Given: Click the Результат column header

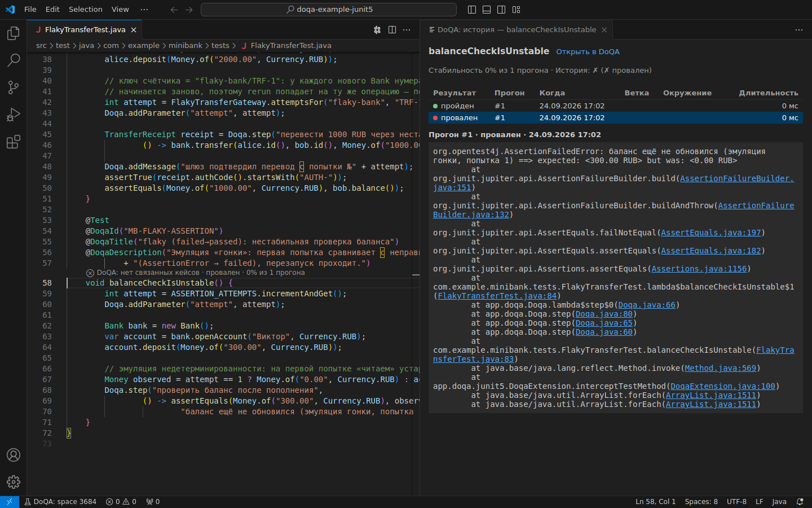Looking at the screenshot, I should point(454,93).
